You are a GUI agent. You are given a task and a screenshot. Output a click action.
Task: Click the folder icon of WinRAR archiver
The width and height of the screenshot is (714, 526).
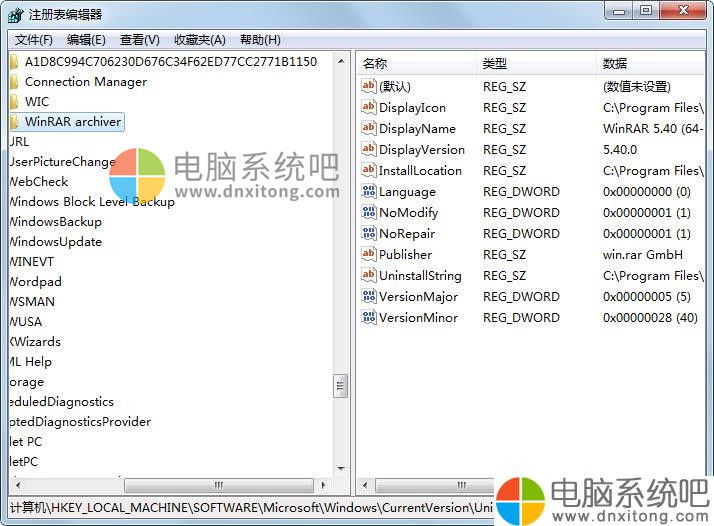(14, 122)
